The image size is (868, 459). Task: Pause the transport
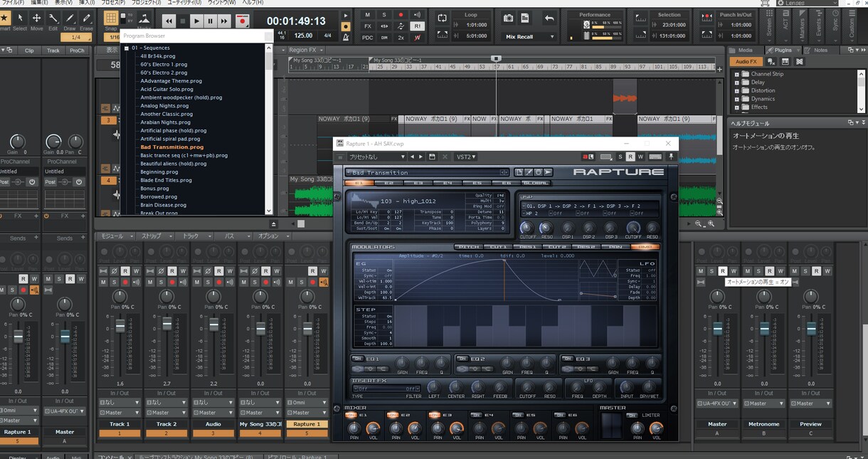(211, 21)
